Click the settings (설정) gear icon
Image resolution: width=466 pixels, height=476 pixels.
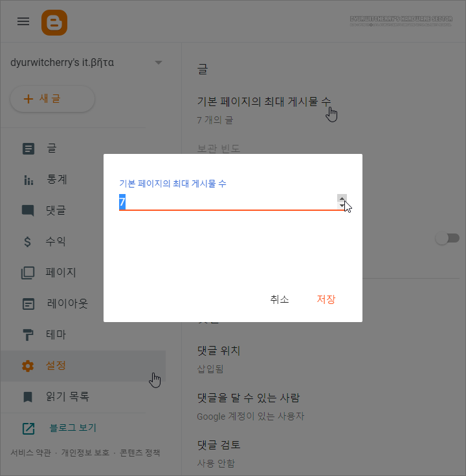point(28,366)
